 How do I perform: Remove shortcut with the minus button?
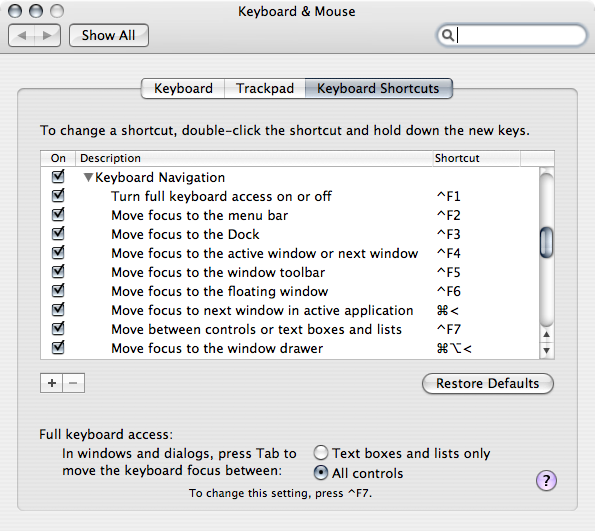click(x=74, y=383)
